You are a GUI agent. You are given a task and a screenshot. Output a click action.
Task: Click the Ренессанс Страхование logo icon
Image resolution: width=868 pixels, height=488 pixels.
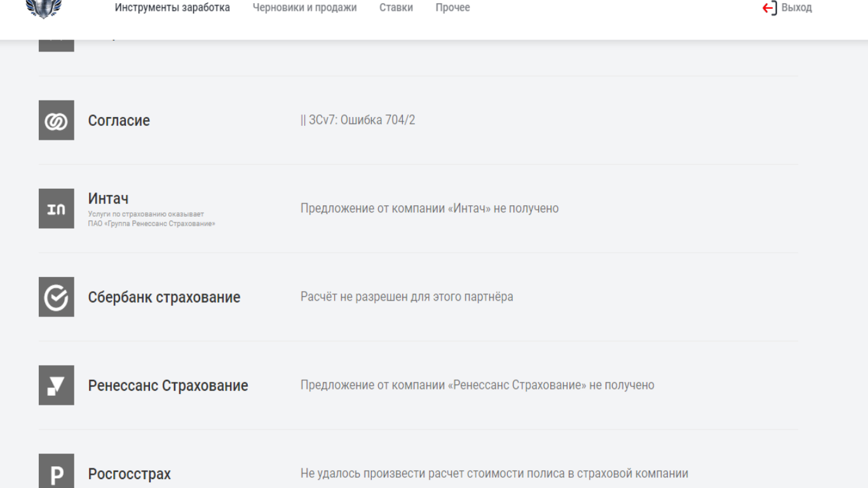tap(57, 385)
